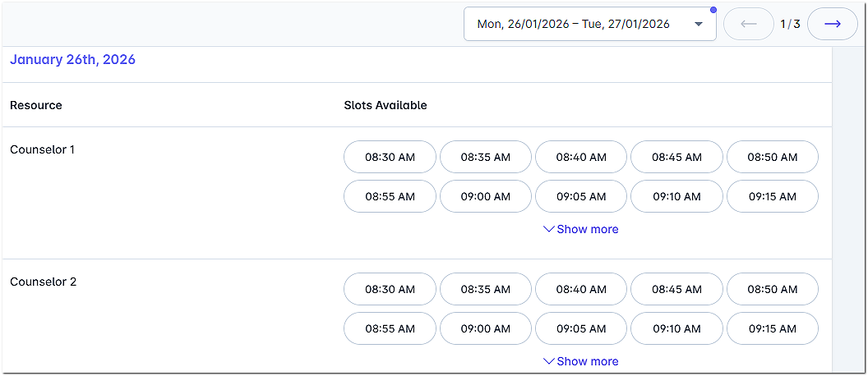Open the date range dropdown
This screenshot has height=376, width=868.
[x=589, y=24]
